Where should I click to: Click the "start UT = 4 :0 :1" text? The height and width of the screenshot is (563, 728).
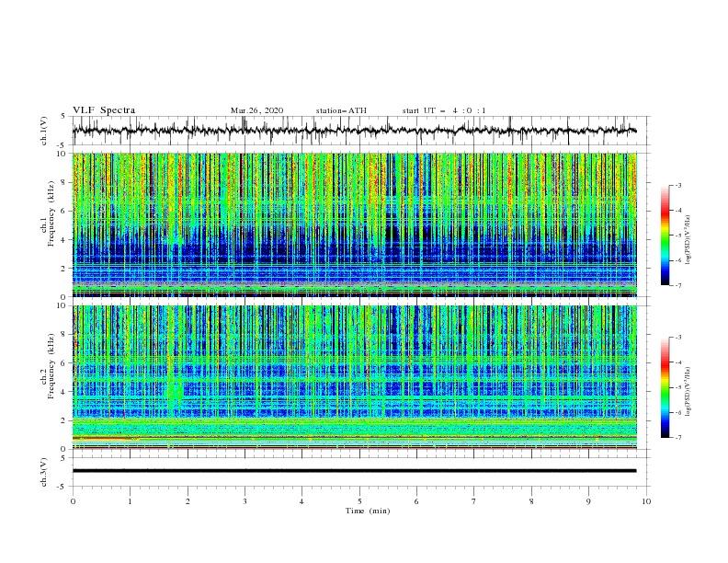pyautogui.click(x=444, y=110)
